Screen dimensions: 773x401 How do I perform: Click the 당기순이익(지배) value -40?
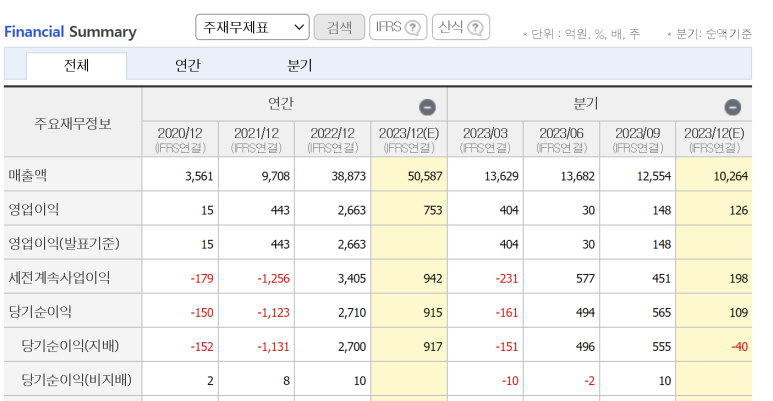(740, 346)
